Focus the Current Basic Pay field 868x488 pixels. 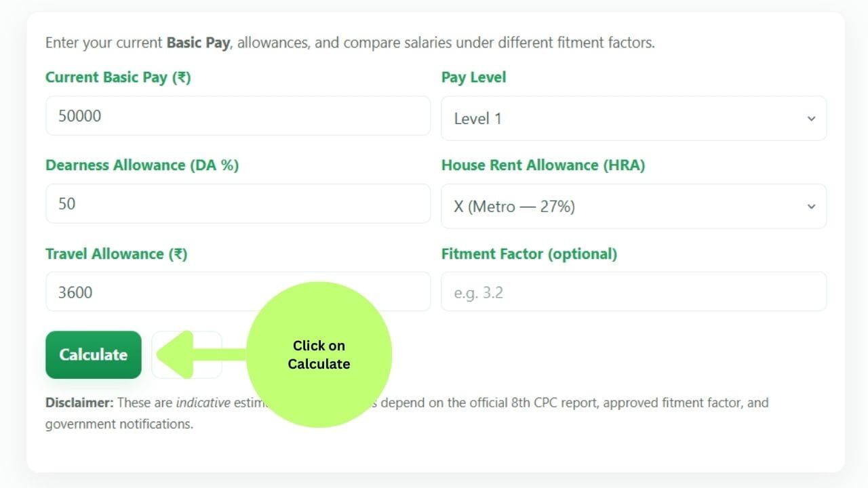coord(237,116)
